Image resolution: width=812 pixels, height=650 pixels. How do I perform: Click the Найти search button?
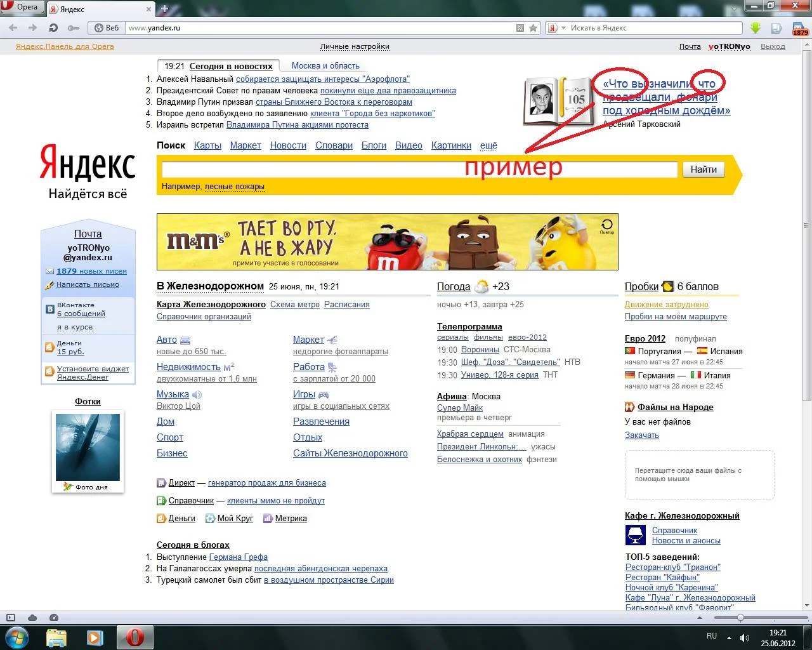[704, 169]
